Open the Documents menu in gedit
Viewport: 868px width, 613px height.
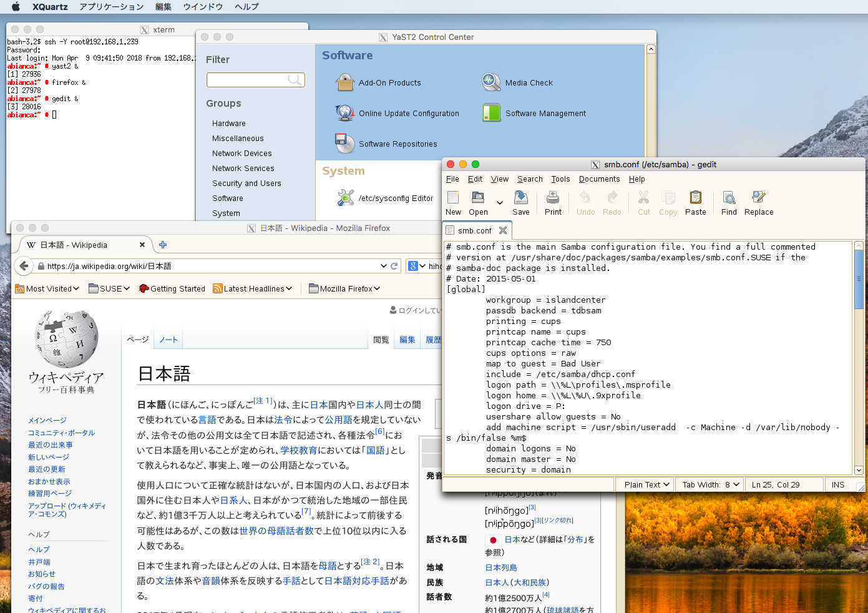point(599,179)
